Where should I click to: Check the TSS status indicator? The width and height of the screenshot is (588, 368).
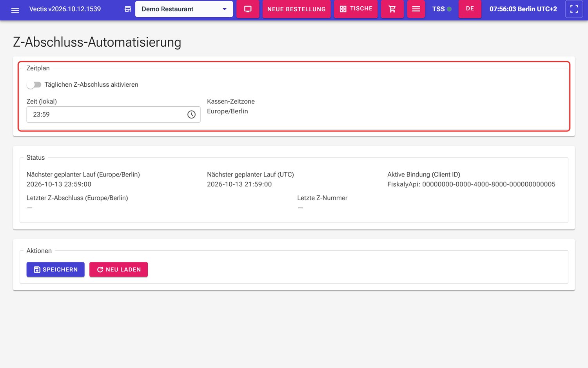442,9
